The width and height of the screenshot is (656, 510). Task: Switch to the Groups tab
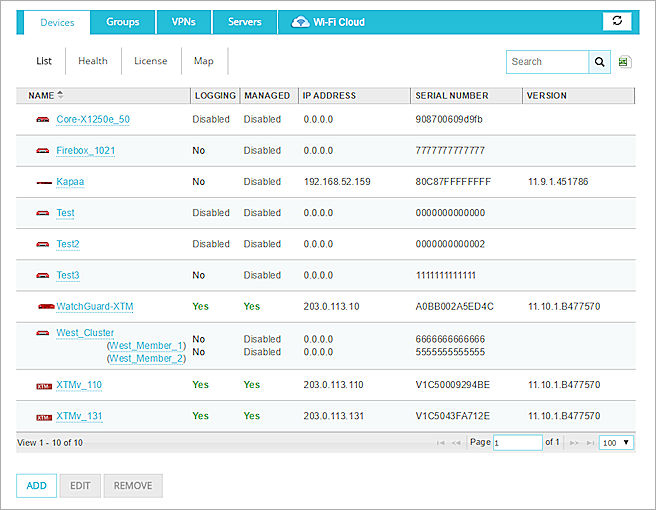pyautogui.click(x=123, y=22)
